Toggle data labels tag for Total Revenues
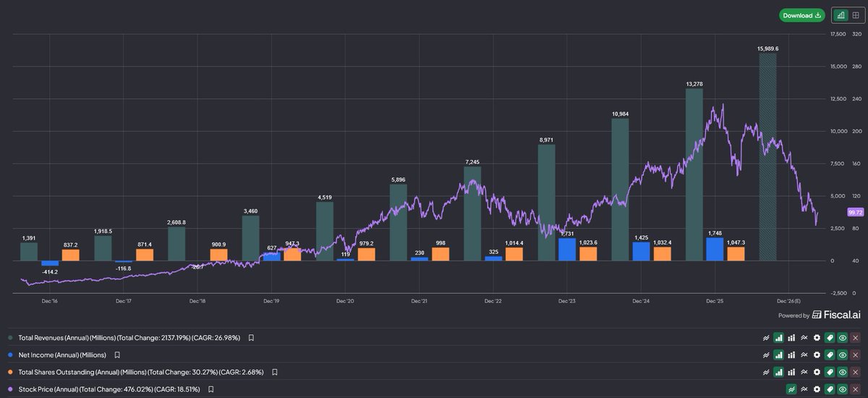Image resolution: width=868 pixels, height=398 pixels. 830,338
